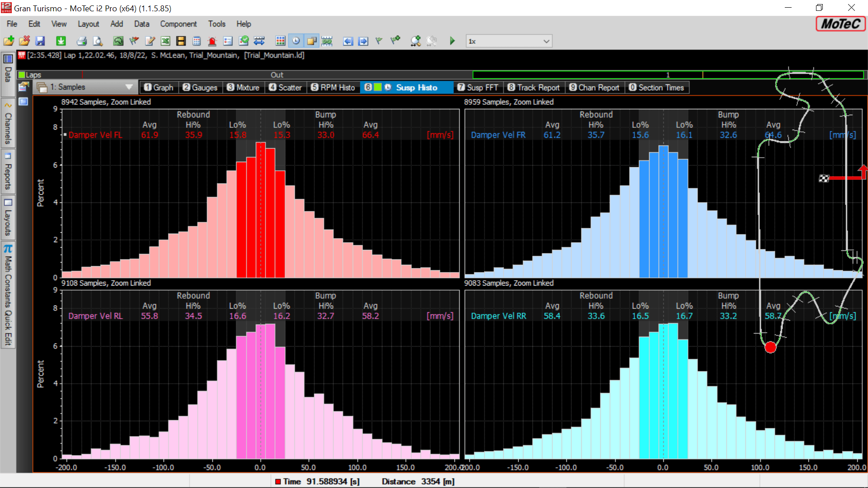This screenshot has height=488, width=868.
Task: Open the Component menu
Action: click(178, 24)
